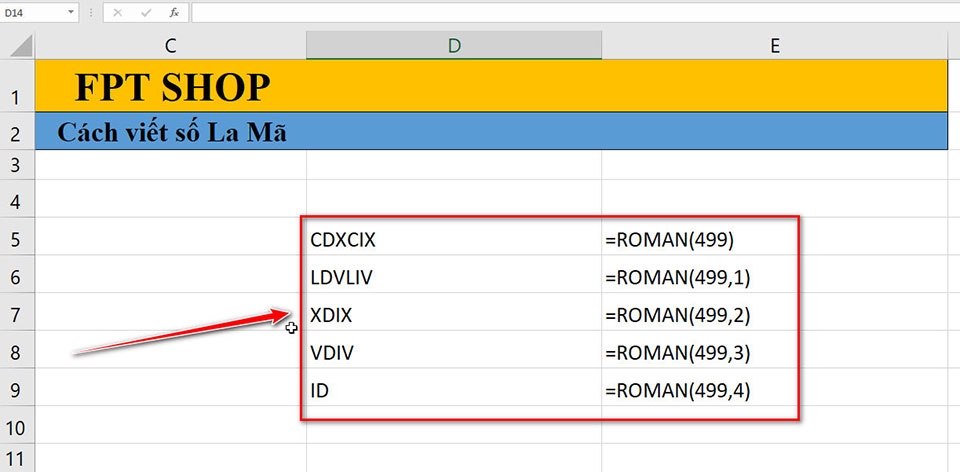Click the Enter checkmark formula bar icon
This screenshot has width=960, height=472.
click(x=146, y=12)
